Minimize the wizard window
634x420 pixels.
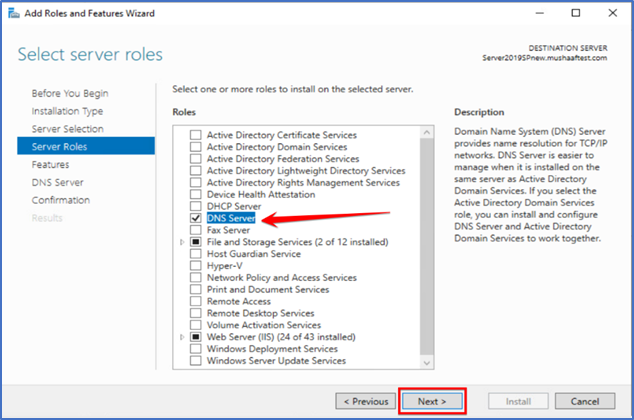coord(539,13)
